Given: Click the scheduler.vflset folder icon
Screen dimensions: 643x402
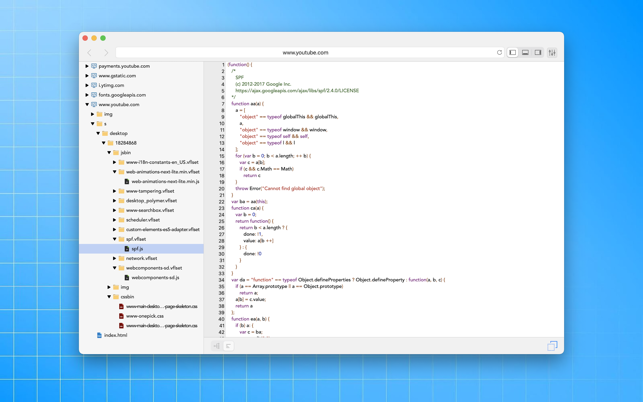Looking at the screenshot, I should click(x=121, y=220).
